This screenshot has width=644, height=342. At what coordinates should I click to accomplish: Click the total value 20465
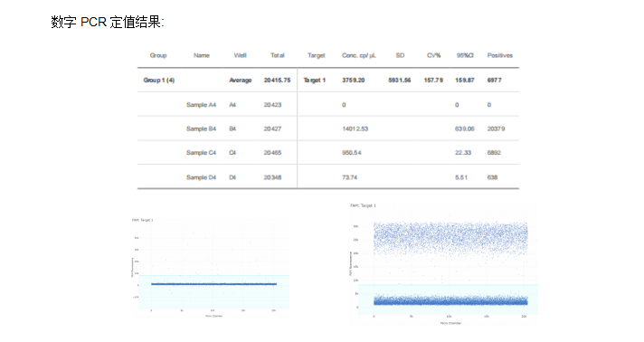click(273, 153)
